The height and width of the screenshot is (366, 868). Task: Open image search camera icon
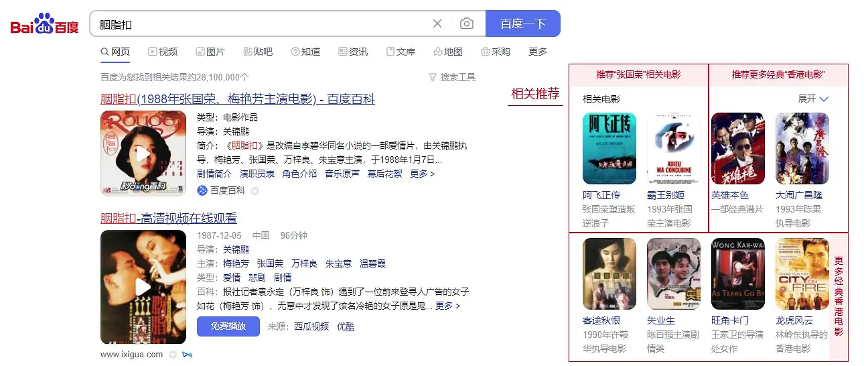click(467, 23)
